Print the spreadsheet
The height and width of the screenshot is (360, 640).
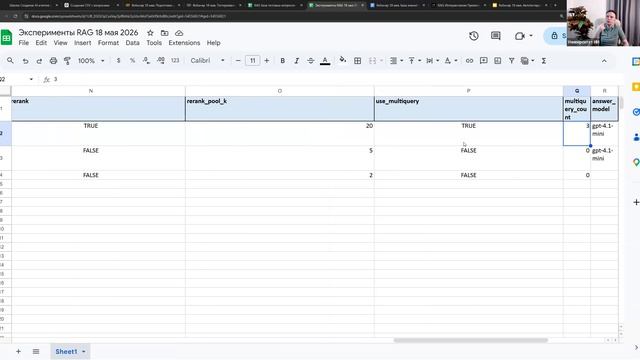pyautogui.click(x=53, y=61)
